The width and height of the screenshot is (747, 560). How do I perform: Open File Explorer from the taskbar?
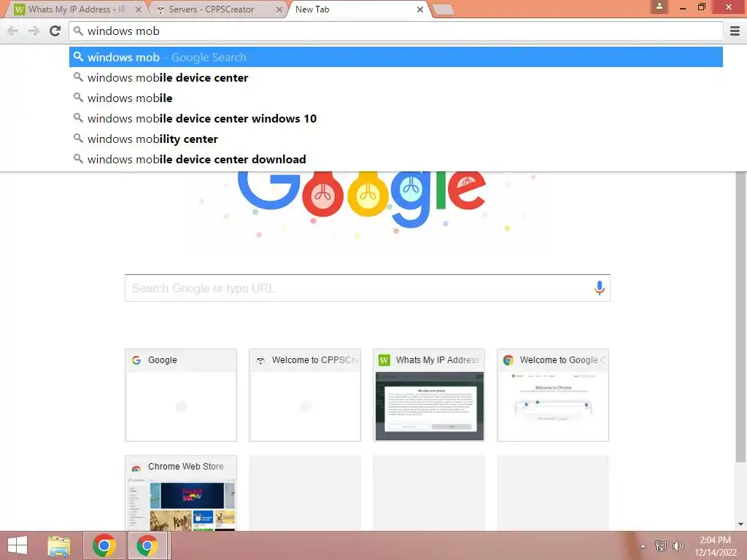pyautogui.click(x=59, y=545)
